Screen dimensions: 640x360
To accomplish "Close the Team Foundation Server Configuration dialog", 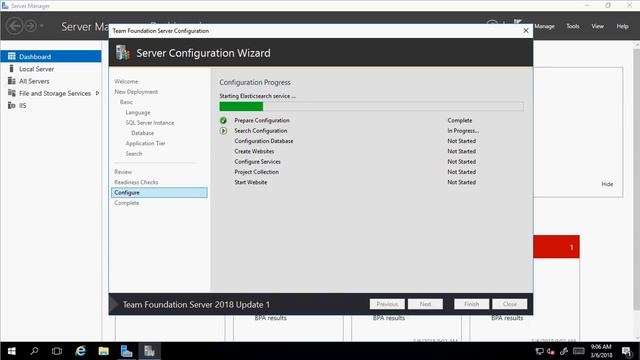I will tap(526, 31).
